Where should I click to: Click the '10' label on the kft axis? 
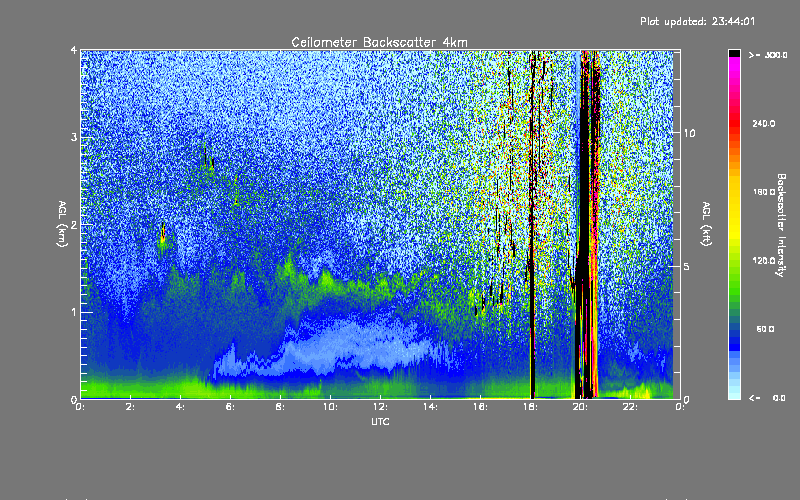click(x=689, y=133)
